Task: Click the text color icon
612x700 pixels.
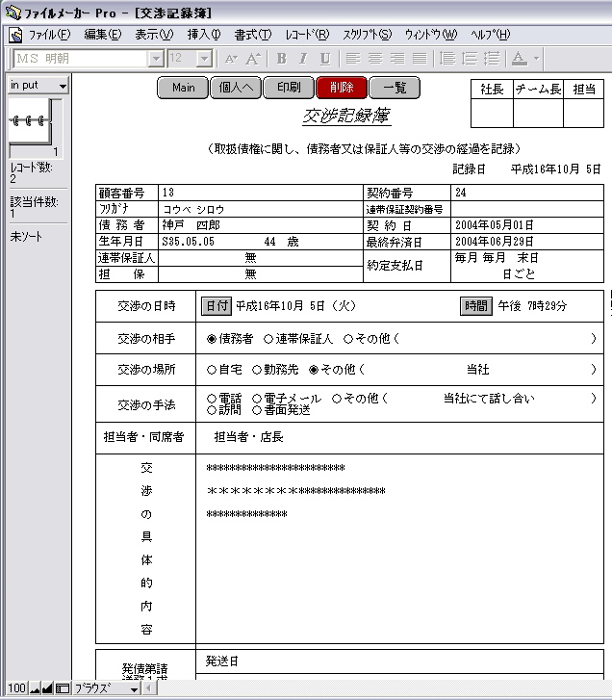Action: pyautogui.click(x=520, y=59)
